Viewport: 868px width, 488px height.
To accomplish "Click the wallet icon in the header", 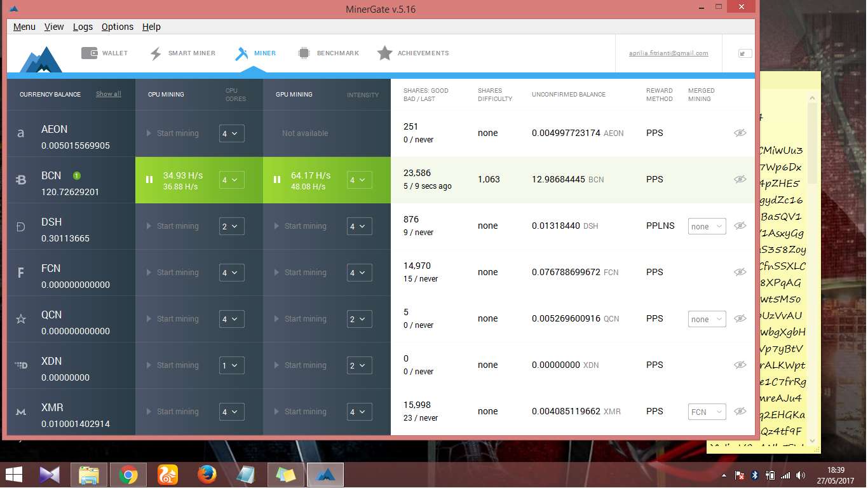I will 89,53.
